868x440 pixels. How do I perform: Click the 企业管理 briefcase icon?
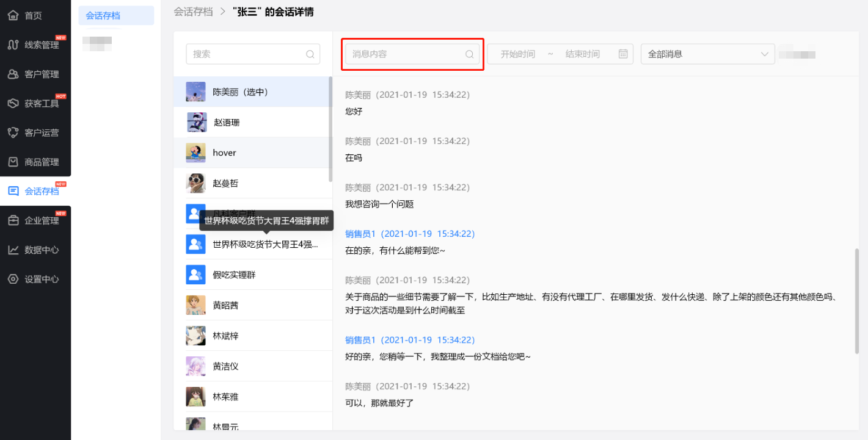pos(13,220)
